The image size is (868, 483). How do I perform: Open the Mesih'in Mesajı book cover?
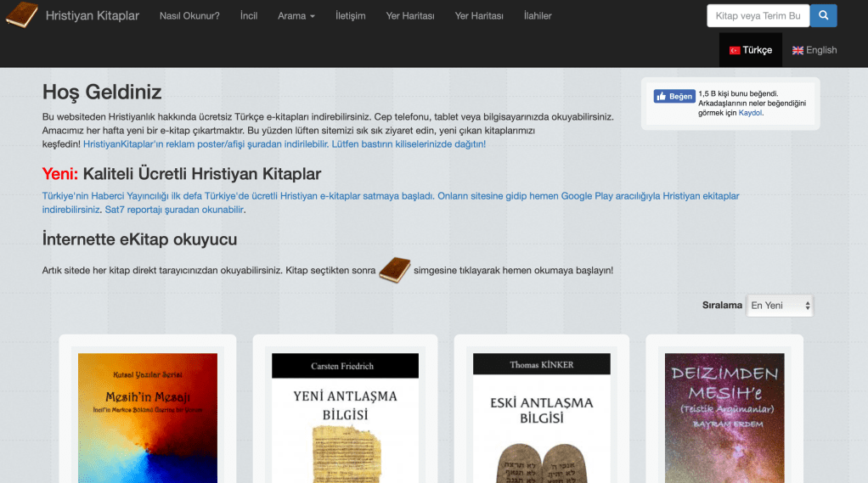click(x=147, y=418)
